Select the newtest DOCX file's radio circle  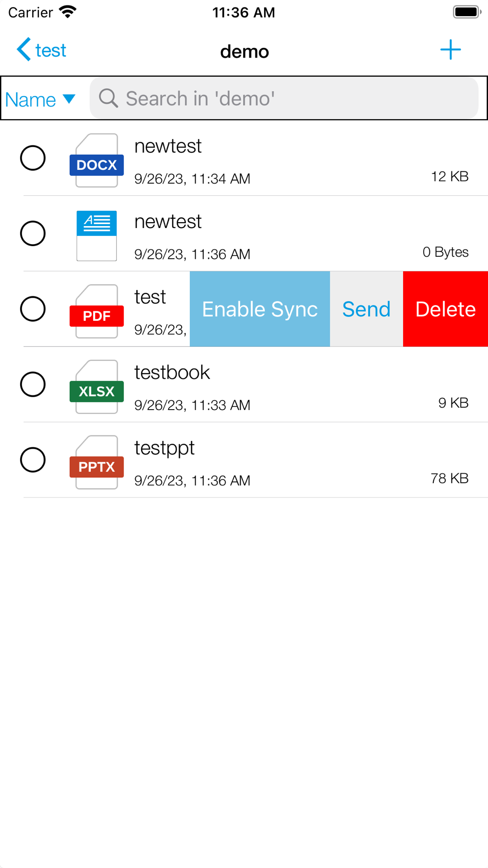click(x=33, y=158)
